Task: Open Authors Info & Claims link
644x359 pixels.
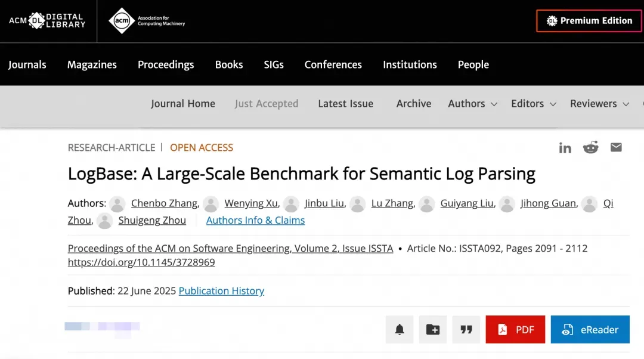Action: (255, 220)
